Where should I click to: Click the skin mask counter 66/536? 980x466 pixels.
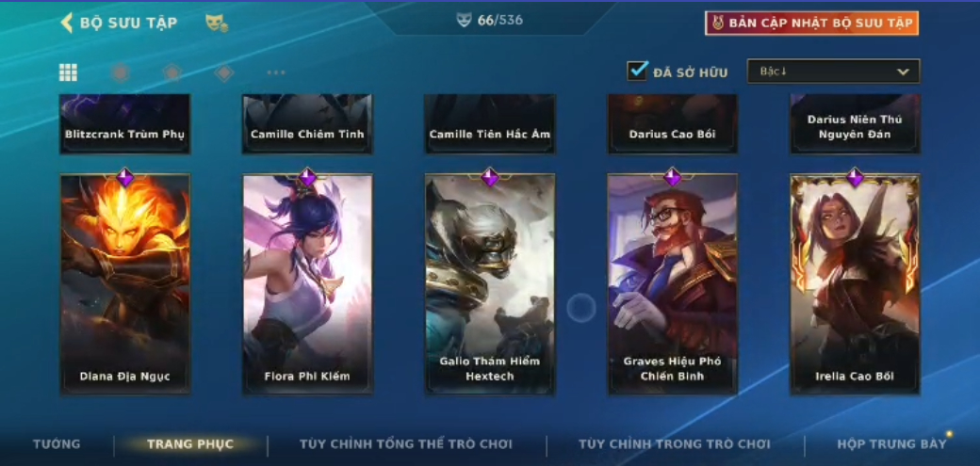(x=489, y=20)
